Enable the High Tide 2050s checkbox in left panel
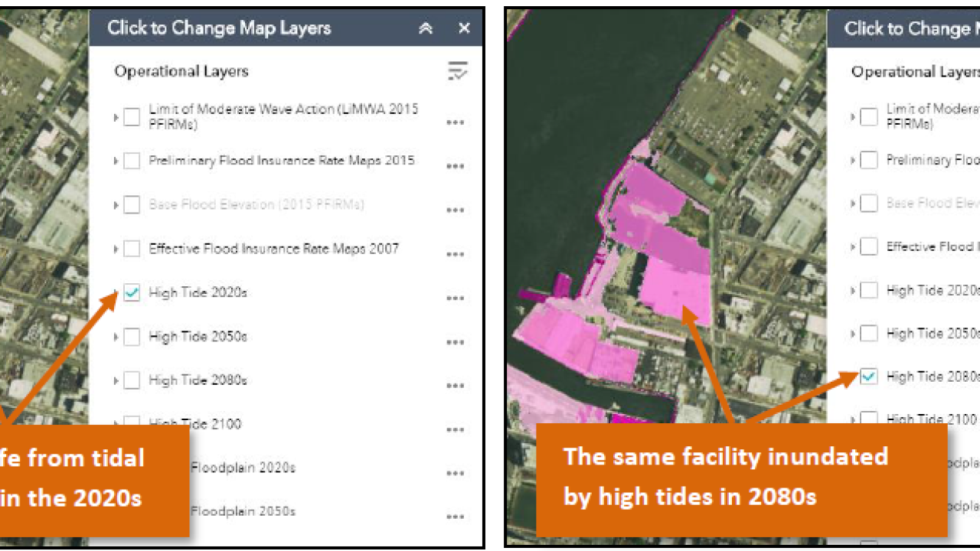The height and width of the screenshot is (551, 980). (132, 337)
